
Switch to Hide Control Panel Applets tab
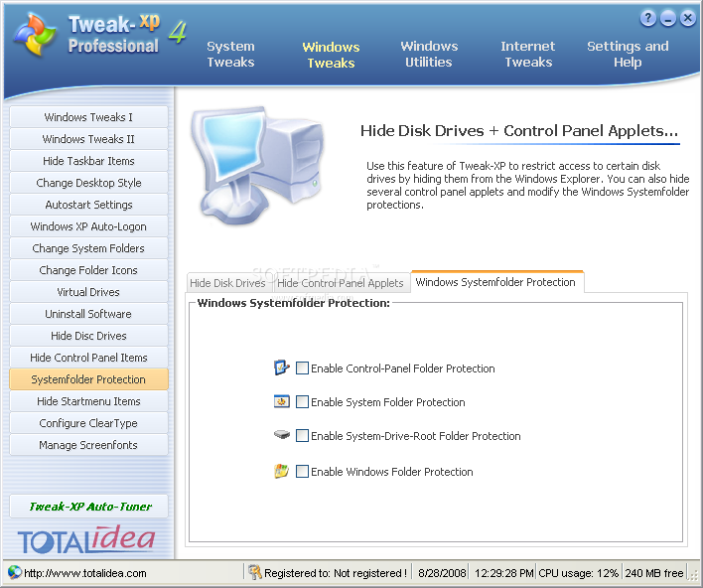coord(341,283)
